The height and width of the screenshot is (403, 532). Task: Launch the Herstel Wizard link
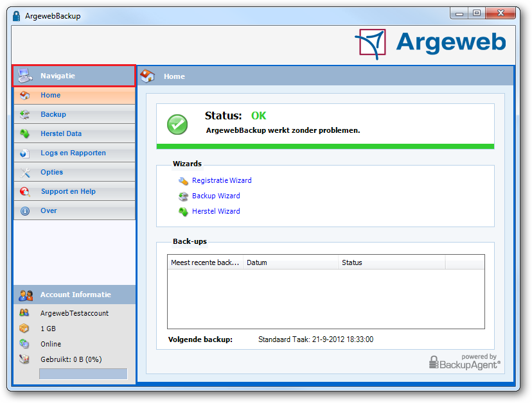pos(216,212)
